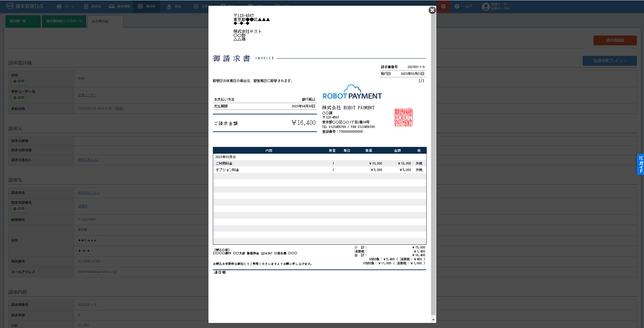Click the 請求先 building icon
Image resolution: width=644 pixels, height=328 pixels.
(86, 6)
